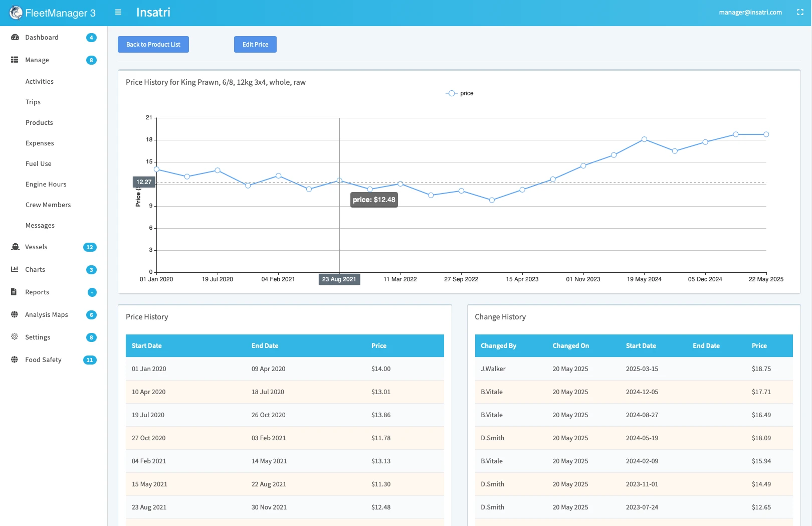Viewport: 812px width, 526px height.
Task: Click the Reports document icon
Action: [14, 292]
